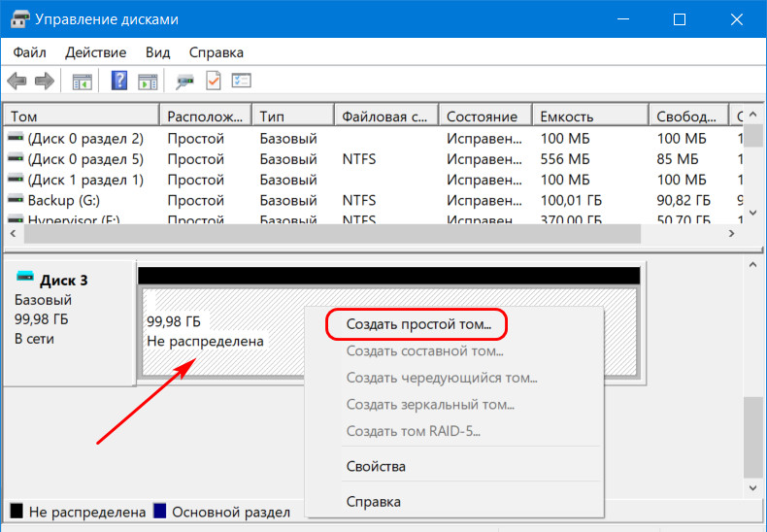
Task: Click the horizontal scrollbar thumb in volume list
Action: coord(333,234)
